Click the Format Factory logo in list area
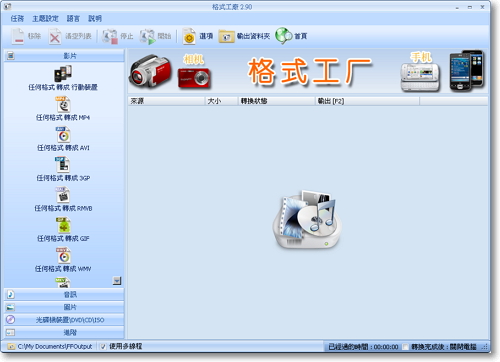The image size is (500, 362). click(307, 220)
